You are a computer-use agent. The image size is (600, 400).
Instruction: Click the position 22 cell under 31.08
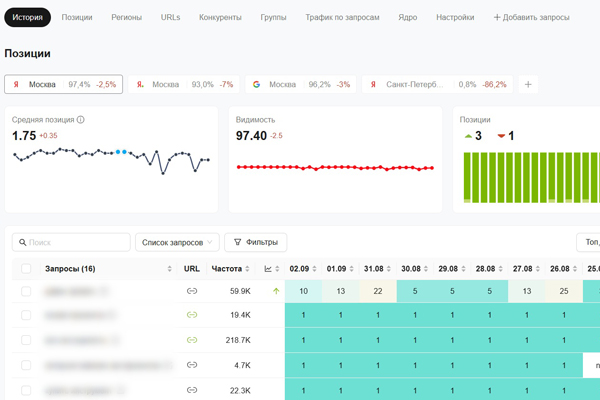[x=378, y=291]
